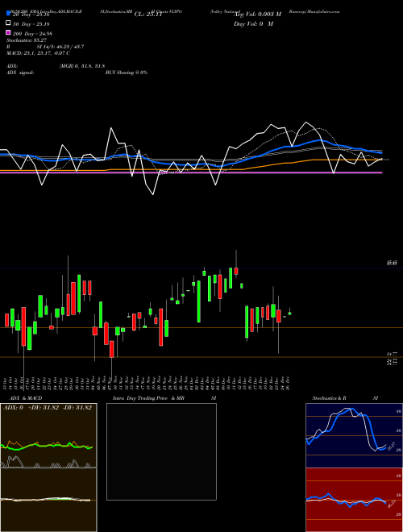Screen dimensions: 403x532
Task: Click the ADX +DY -DY header values
Action: tap(48, 408)
